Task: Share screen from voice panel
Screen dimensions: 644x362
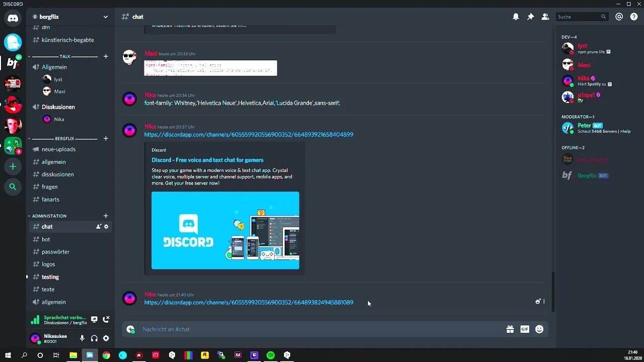Action: [x=94, y=319]
